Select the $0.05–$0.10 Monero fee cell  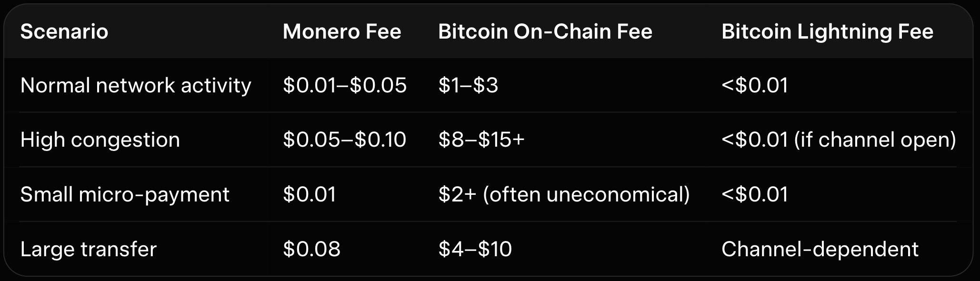(x=344, y=140)
